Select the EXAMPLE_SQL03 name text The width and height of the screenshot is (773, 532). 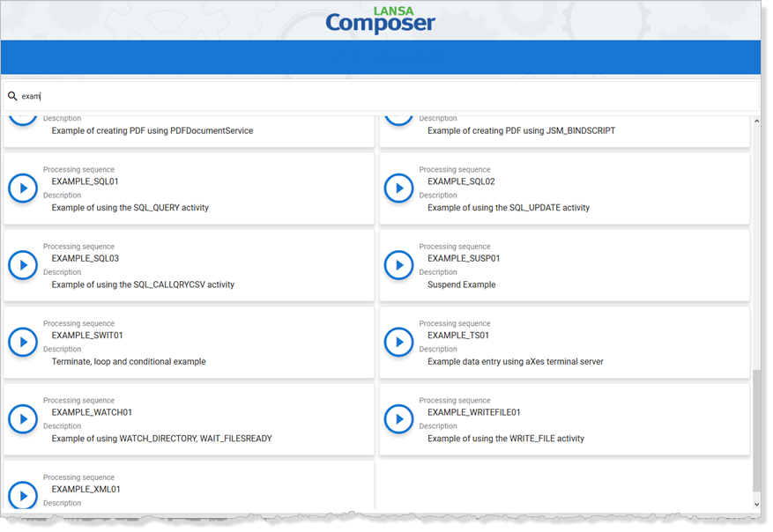(x=85, y=258)
